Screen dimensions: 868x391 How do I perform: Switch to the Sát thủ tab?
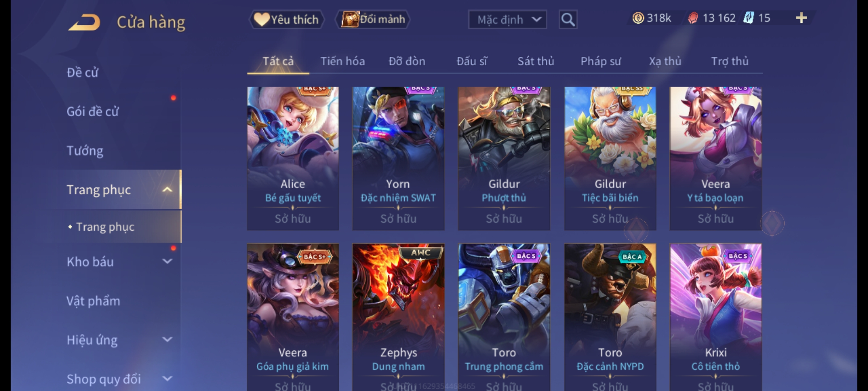point(536,61)
